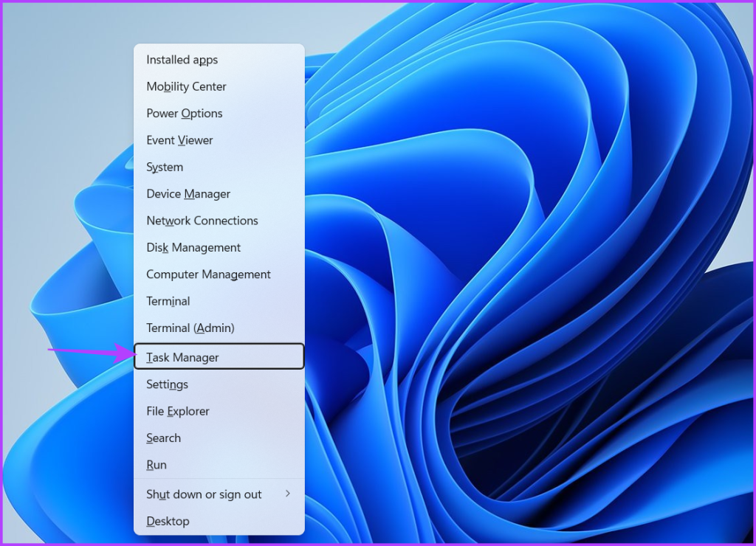Viewport: 756px width, 546px height.
Task: Open Disk Management
Action: pos(219,248)
